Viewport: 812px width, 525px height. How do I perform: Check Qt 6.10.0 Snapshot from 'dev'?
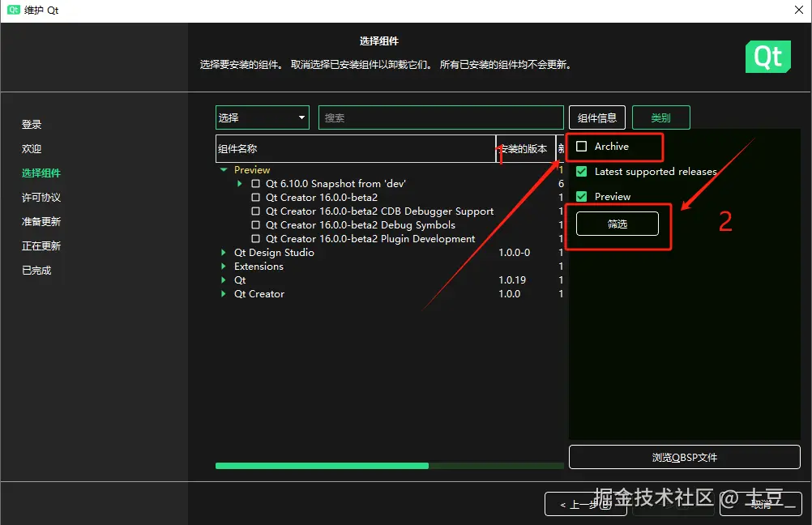tap(255, 183)
